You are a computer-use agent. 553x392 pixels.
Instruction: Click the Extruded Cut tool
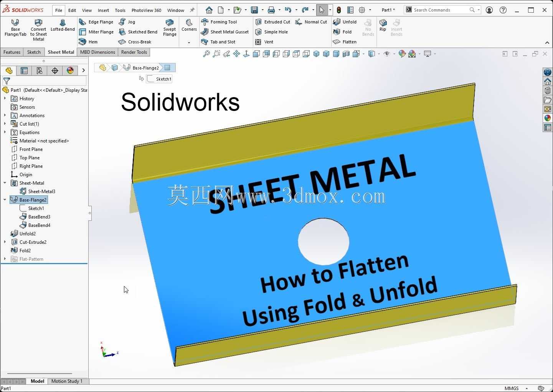click(273, 22)
